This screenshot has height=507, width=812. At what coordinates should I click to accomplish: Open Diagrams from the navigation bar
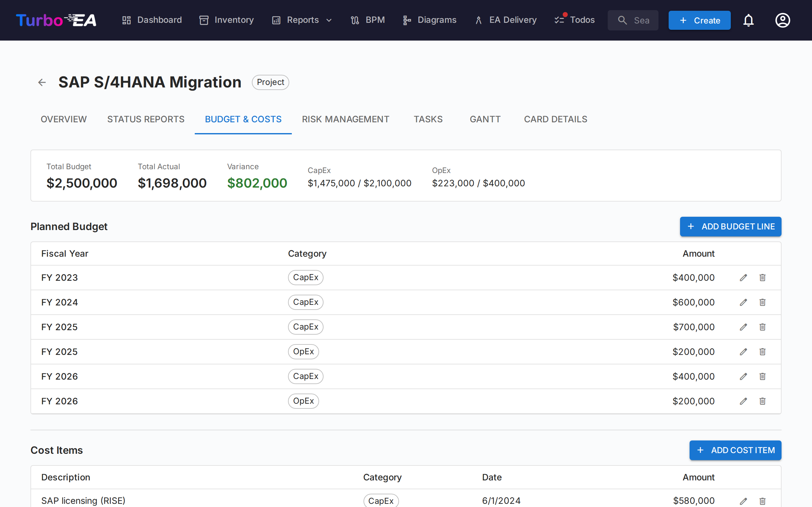pos(430,20)
